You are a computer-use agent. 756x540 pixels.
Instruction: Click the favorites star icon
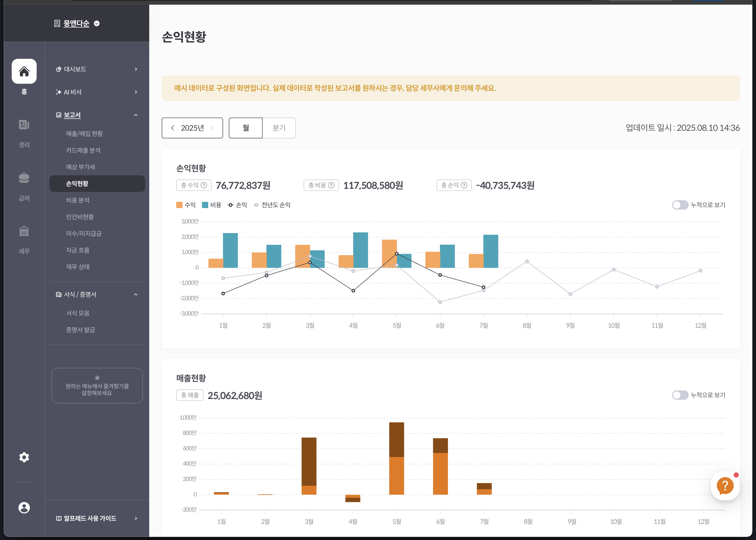(x=97, y=378)
